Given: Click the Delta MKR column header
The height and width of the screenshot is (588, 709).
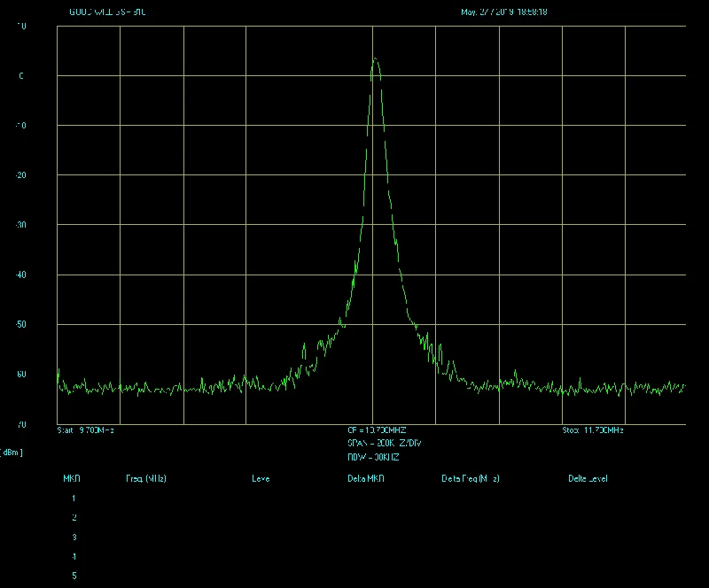Looking at the screenshot, I should coord(366,478).
